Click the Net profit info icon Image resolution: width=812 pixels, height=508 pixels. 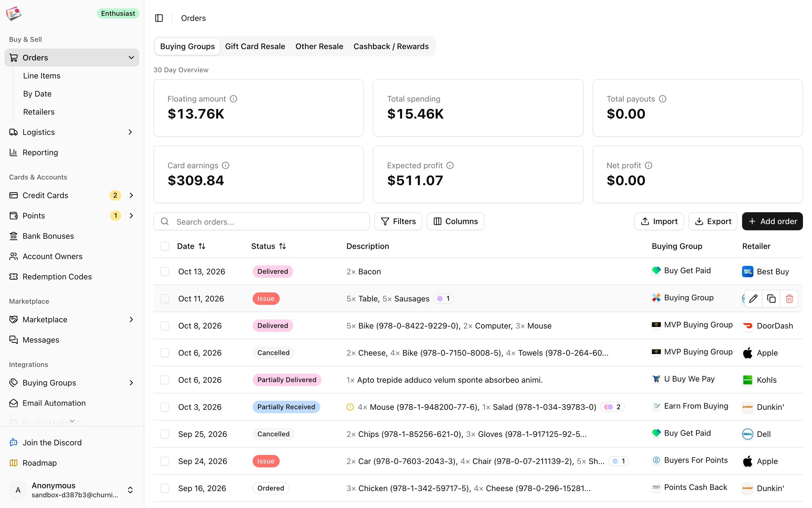click(648, 165)
